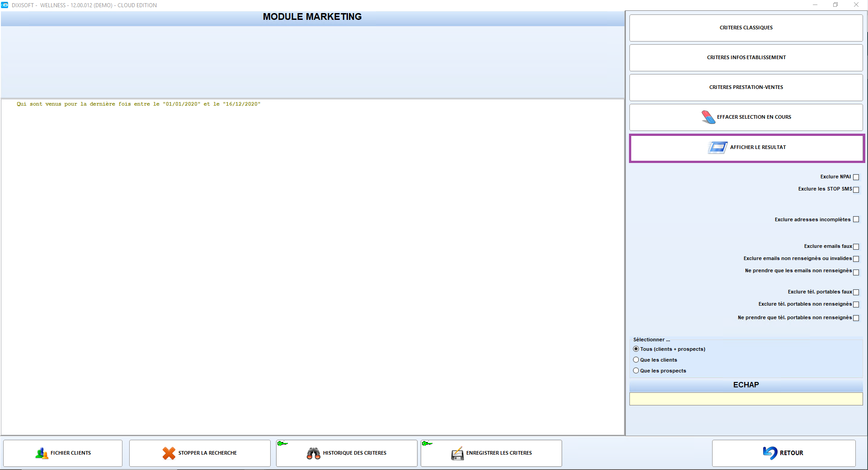This screenshot has width=868, height=470.
Task: Open Criteres Prestation-Ventes
Action: pyautogui.click(x=746, y=88)
